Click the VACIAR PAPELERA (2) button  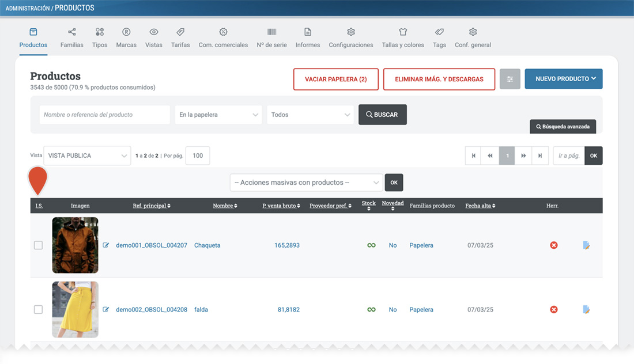[336, 79]
